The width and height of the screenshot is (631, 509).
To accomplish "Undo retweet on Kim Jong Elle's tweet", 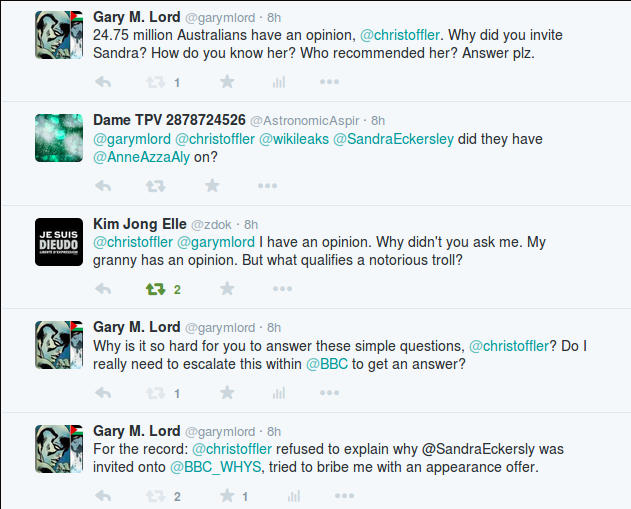I will pos(155,290).
